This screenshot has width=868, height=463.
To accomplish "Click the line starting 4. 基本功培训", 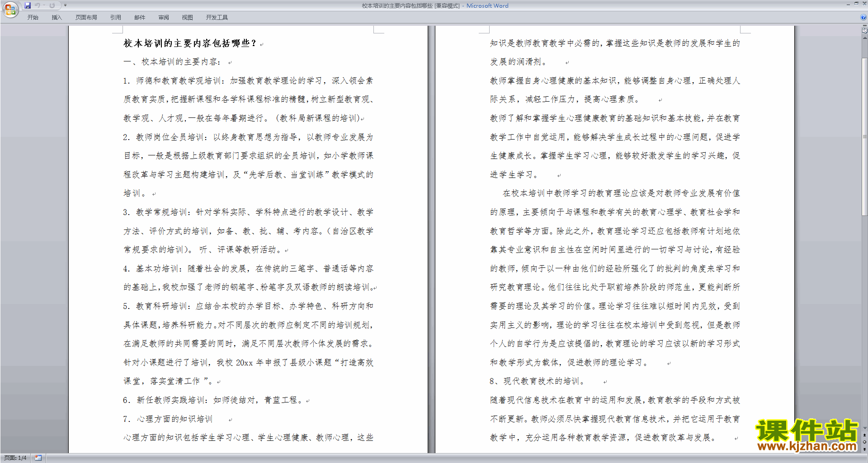I will click(248, 269).
